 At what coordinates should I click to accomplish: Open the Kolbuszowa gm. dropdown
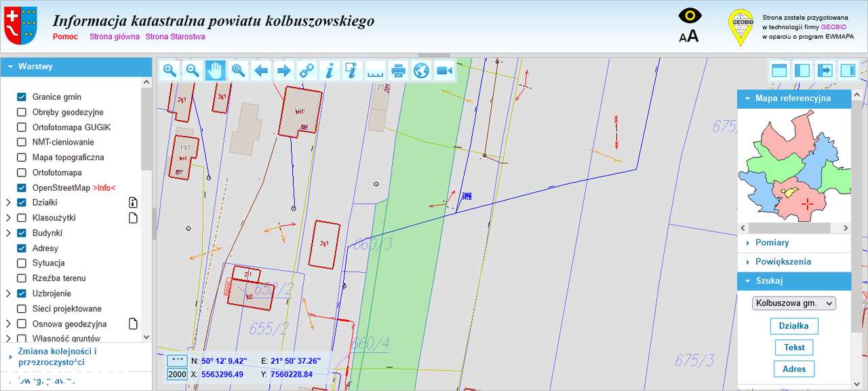coord(794,303)
